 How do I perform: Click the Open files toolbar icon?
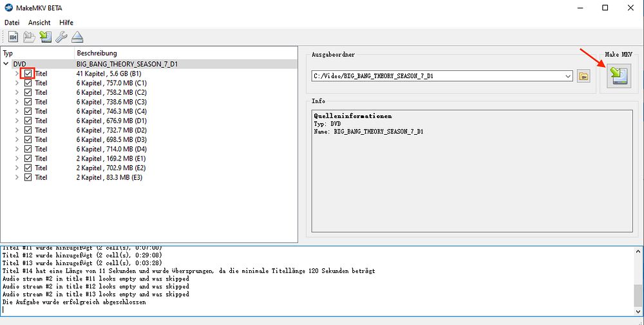tap(13, 37)
